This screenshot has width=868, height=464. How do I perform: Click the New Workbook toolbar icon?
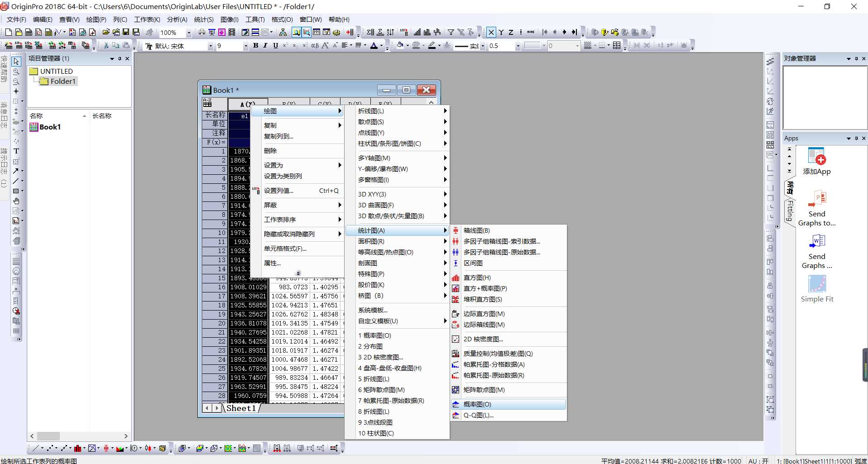pyautogui.click(x=29, y=32)
